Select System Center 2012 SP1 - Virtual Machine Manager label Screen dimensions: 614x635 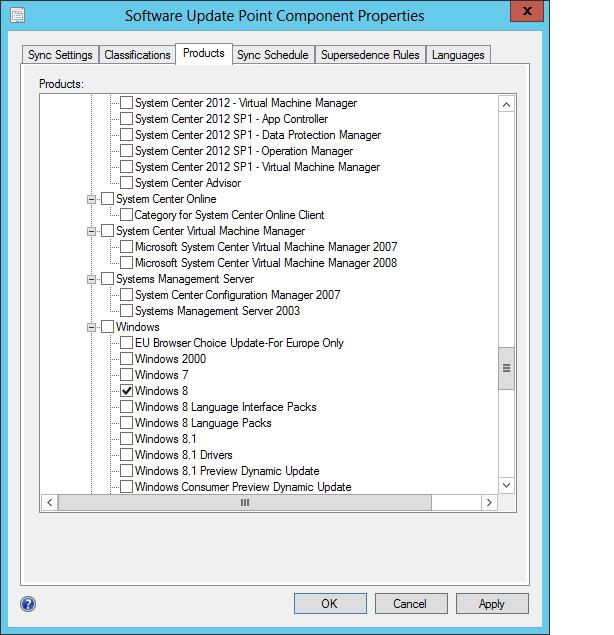[x=258, y=167]
